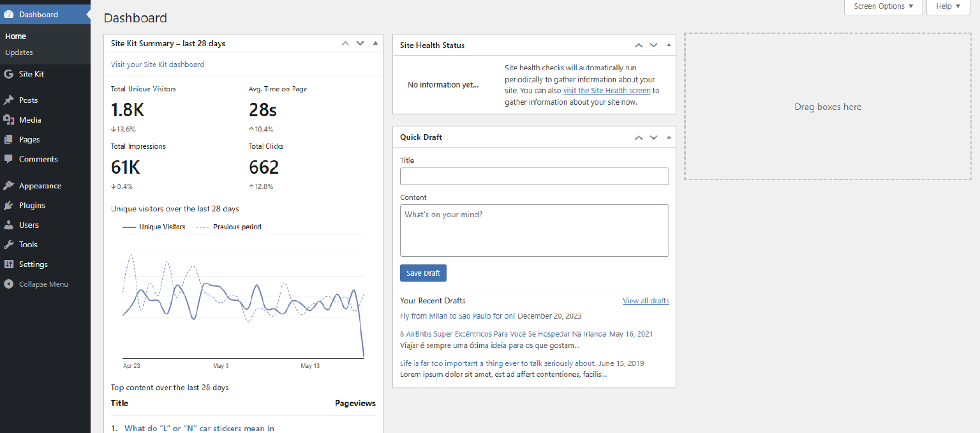Image resolution: width=980 pixels, height=433 pixels.
Task: Click the May 3 chart axis label
Action: (221, 366)
